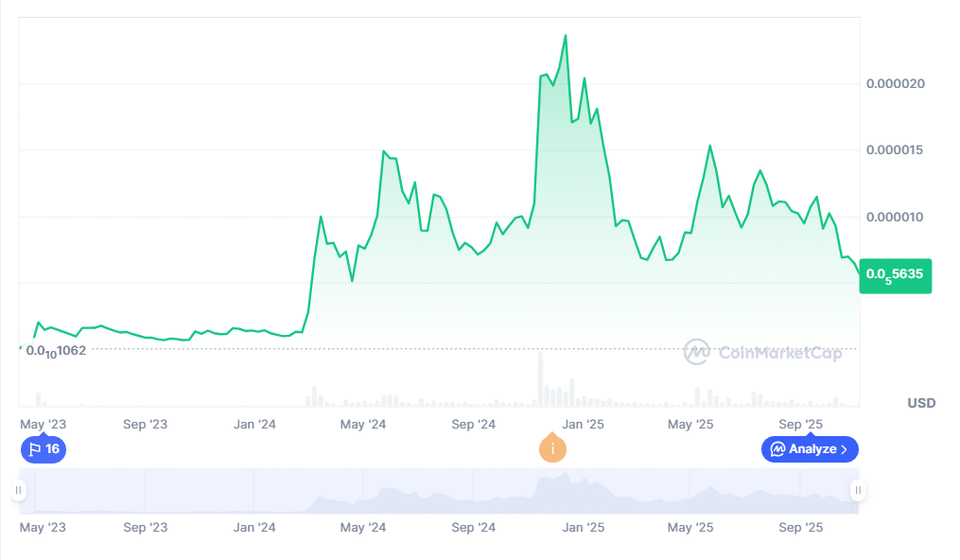Select the circular M logo in the watermark
This screenshot has width=960, height=560.
point(696,353)
